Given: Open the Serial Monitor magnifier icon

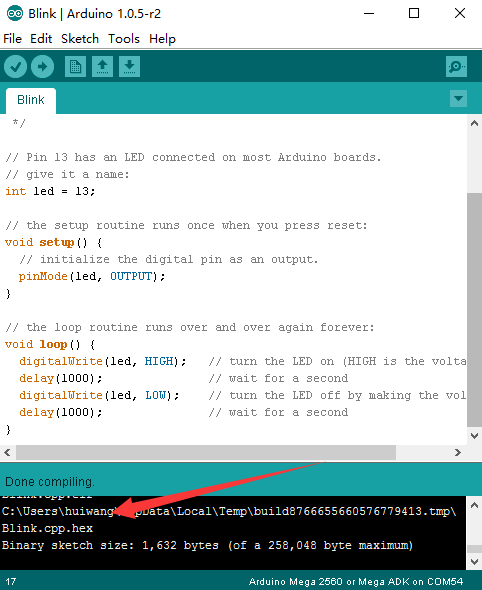Looking at the screenshot, I should (x=456, y=67).
